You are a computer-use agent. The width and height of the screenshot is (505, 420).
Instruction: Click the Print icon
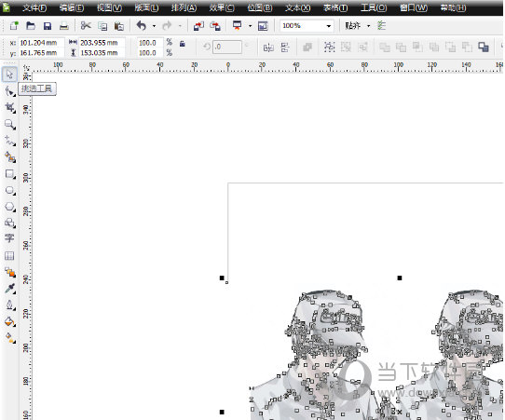(x=63, y=26)
